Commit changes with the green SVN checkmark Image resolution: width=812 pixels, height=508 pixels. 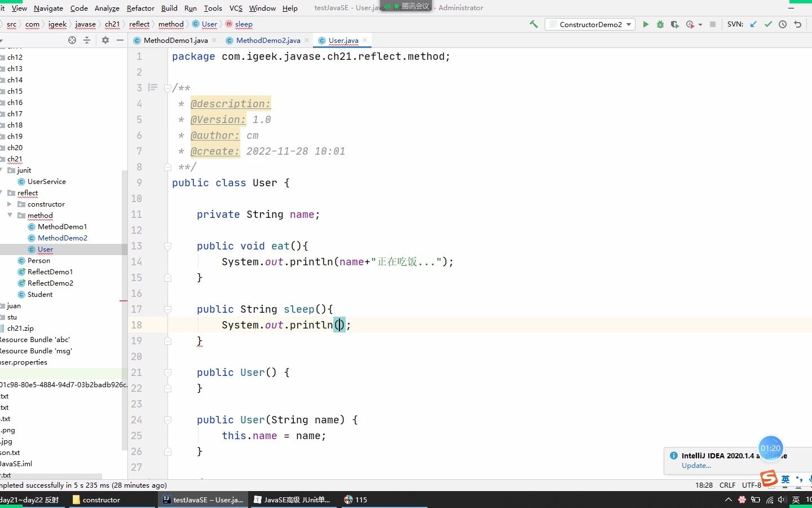(768, 24)
